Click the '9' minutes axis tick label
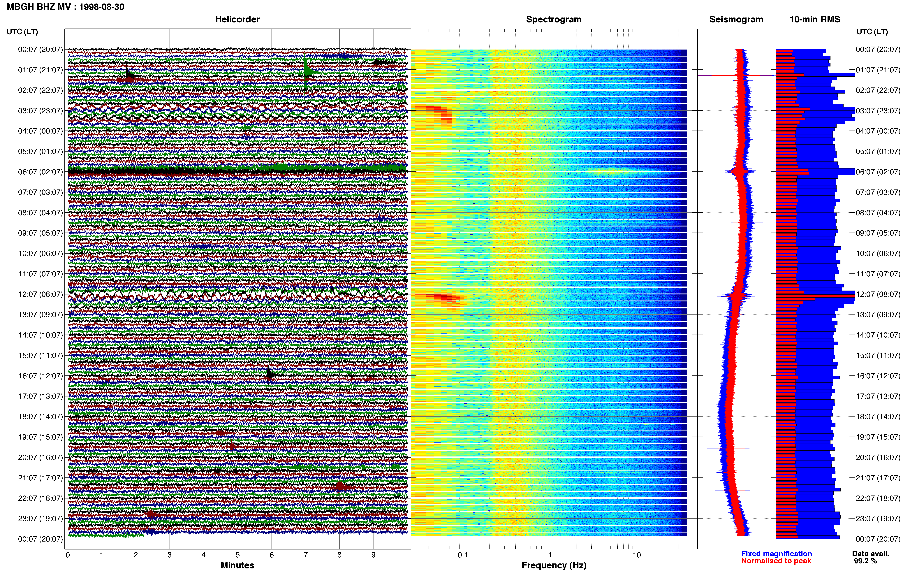Viewport: 924px width, 578px height. coord(373,555)
